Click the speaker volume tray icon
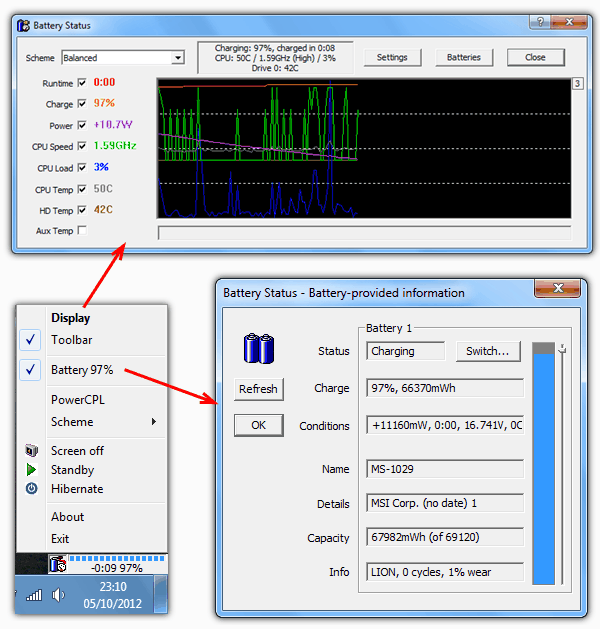This screenshot has height=629, width=600. pos(58,595)
